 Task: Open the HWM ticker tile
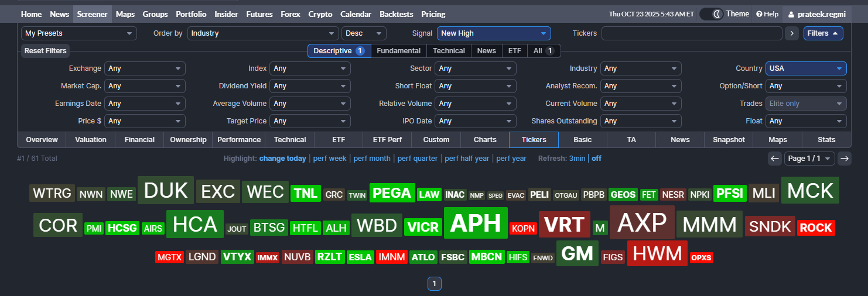[x=657, y=253]
